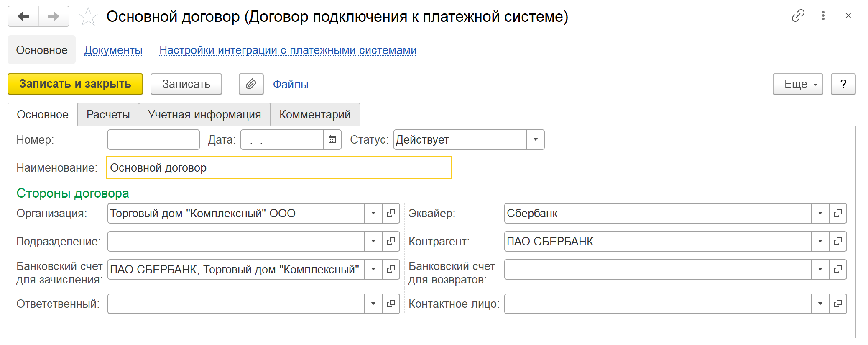
Task: Copy link using the chain icon
Action: pyautogui.click(x=798, y=16)
